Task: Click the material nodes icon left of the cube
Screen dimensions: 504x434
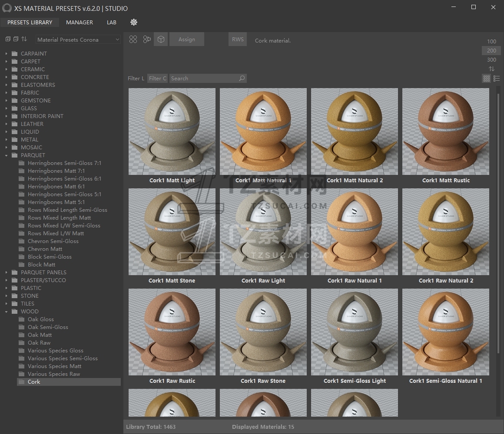Action: click(x=147, y=39)
